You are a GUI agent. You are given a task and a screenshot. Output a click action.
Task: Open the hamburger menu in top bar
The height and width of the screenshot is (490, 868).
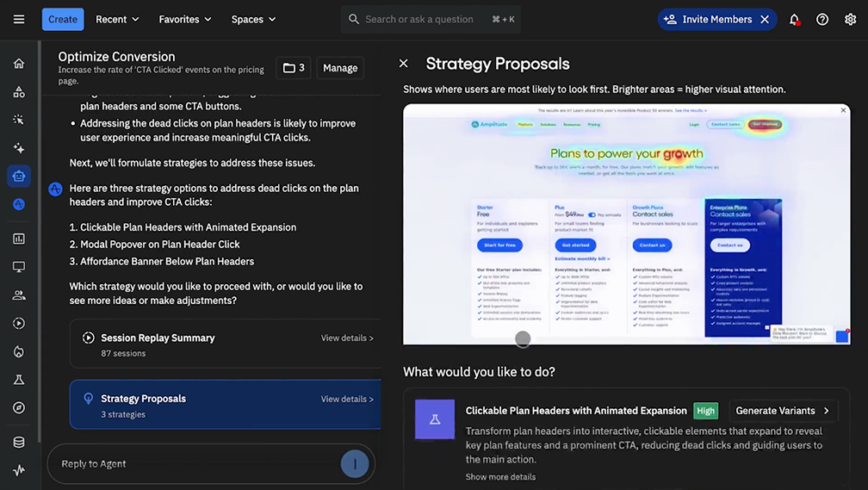point(19,19)
